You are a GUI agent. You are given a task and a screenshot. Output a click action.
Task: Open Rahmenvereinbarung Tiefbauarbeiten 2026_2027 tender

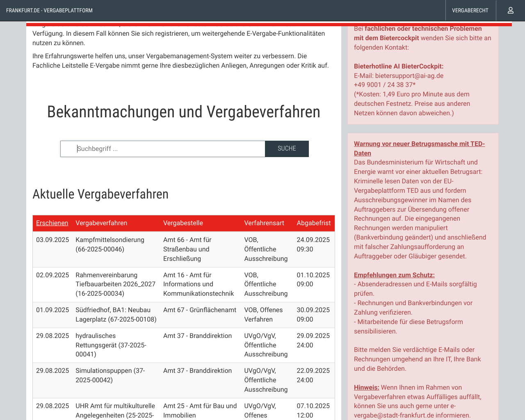[x=116, y=284]
